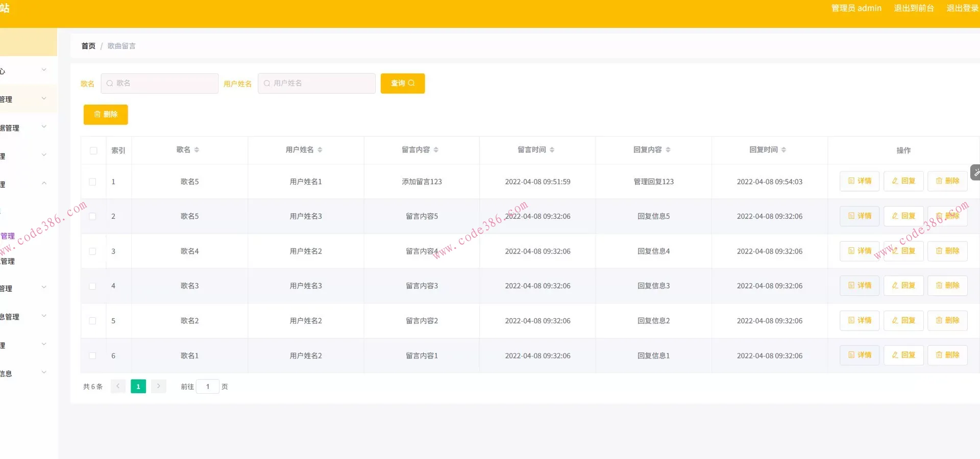
Task: Toggle the select-all checkbox in table header
Action: [x=93, y=150]
